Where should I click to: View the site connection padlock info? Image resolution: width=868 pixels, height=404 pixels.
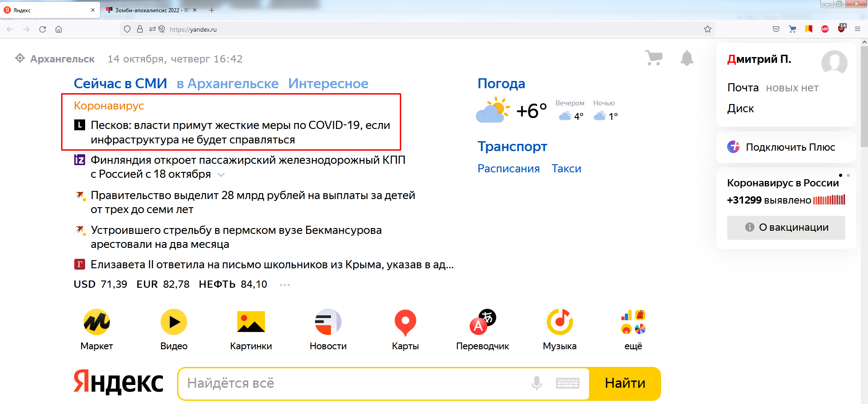[x=140, y=29]
